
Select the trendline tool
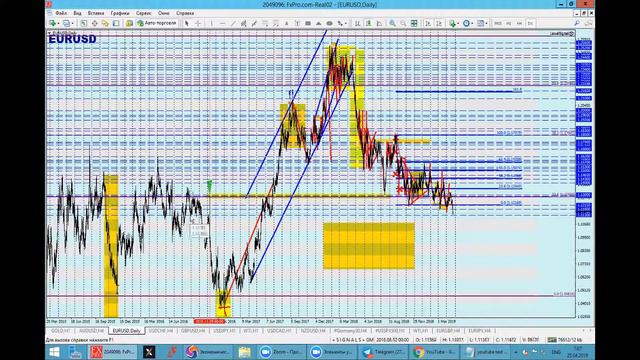tap(233, 23)
